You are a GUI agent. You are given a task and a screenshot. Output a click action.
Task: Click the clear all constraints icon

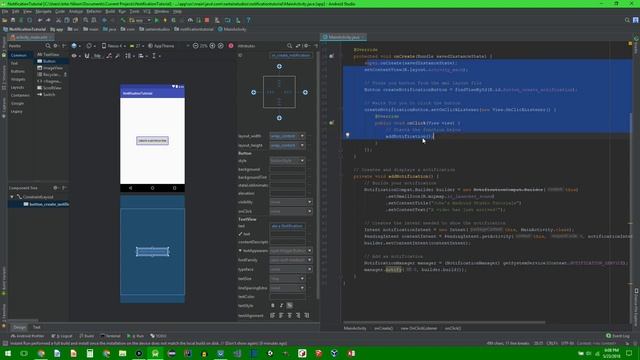(x=109, y=56)
